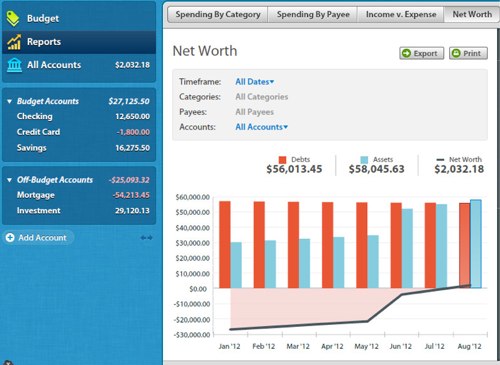The image size is (500, 365).
Task: Click the Budget tag icon
Action: tap(13, 18)
